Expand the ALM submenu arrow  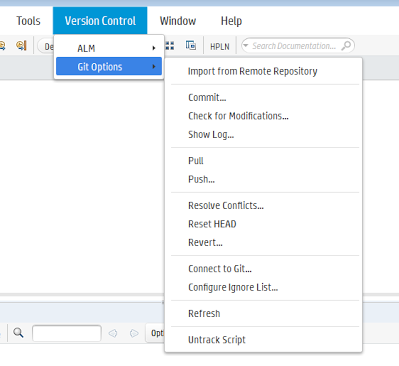[x=154, y=48]
